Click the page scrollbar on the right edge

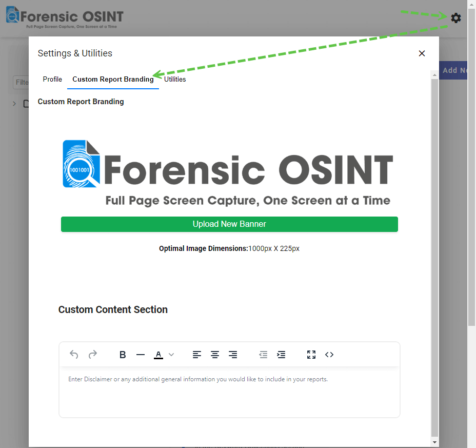pos(471,167)
